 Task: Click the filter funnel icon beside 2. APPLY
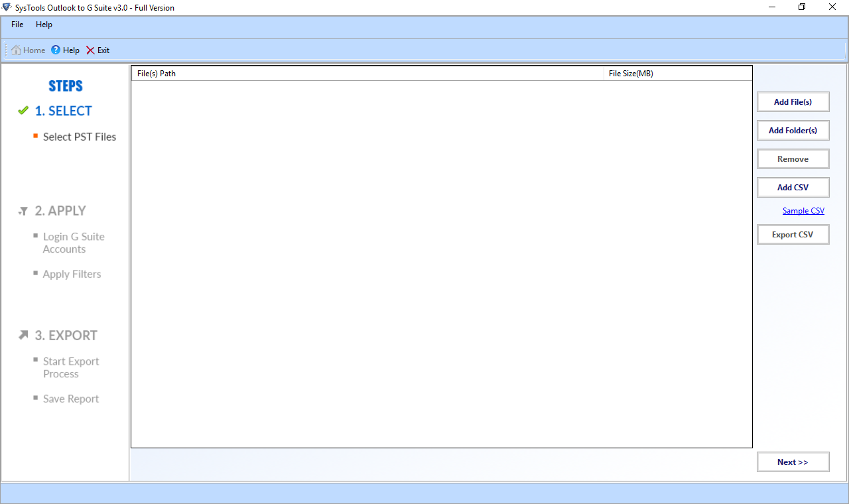[23, 212]
